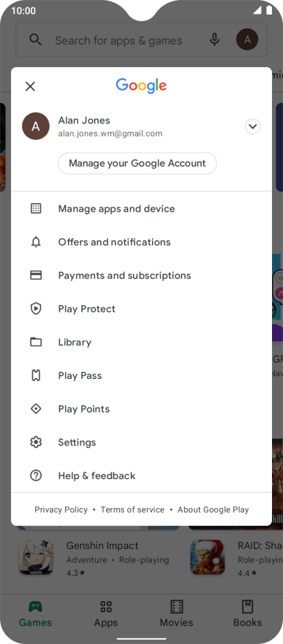Switch to the Apps tab
This screenshot has width=283, height=644.
click(x=106, y=613)
